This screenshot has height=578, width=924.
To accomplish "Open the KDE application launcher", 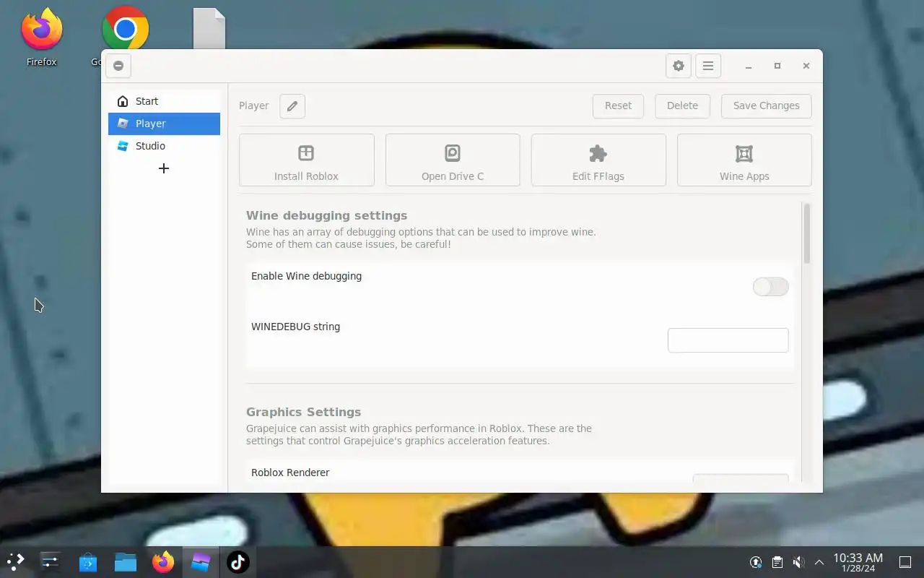I will click(16, 562).
